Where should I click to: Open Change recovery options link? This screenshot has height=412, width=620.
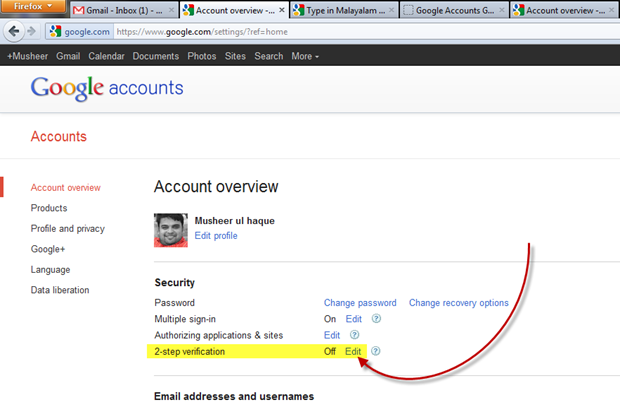pos(458,303)
